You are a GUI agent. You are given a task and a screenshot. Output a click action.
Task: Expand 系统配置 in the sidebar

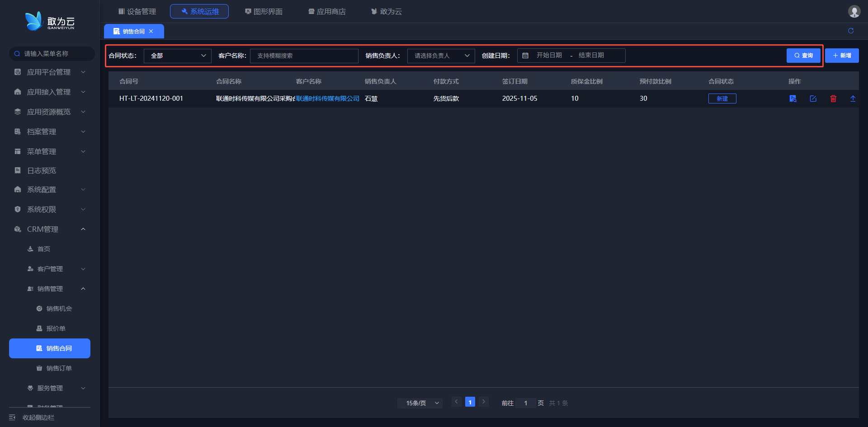(50, 189)
